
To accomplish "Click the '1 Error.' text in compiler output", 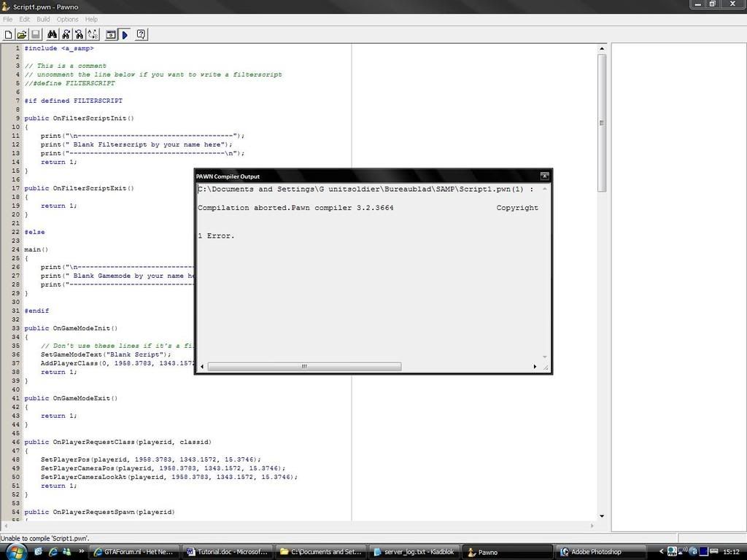I will tap(216, 236).
